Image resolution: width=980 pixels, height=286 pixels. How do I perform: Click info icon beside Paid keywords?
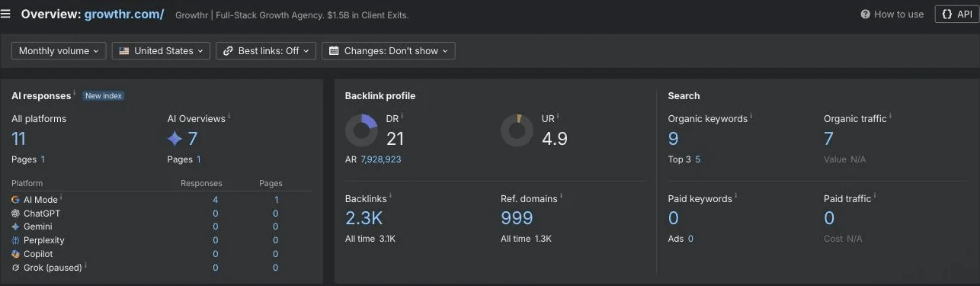[736, 197]
